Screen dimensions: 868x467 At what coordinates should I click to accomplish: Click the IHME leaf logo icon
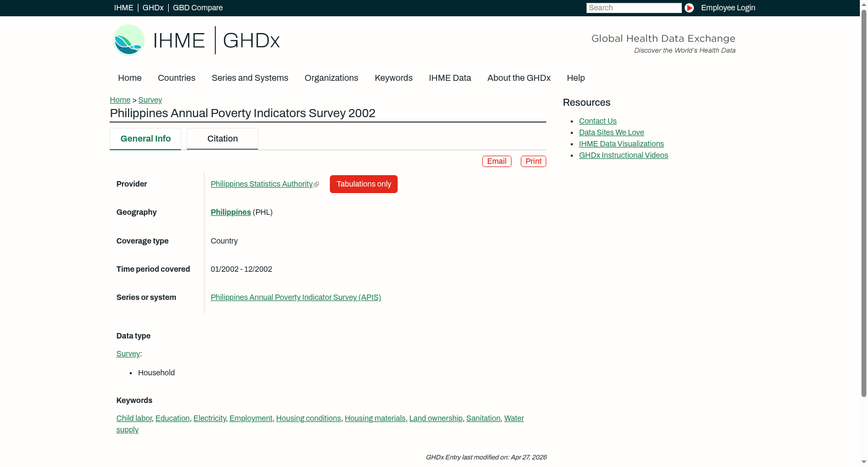[x=129, y=40]
